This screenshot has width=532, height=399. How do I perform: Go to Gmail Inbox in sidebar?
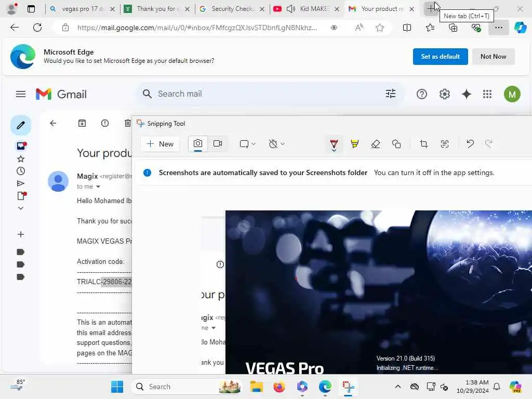(21, 146)
